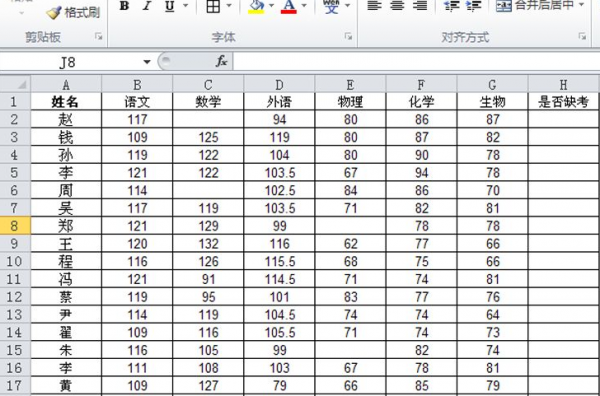This screenshot has width=600, height=396.
Task: Select 朱's empty 物理 cell
Action: click(351, 350)
